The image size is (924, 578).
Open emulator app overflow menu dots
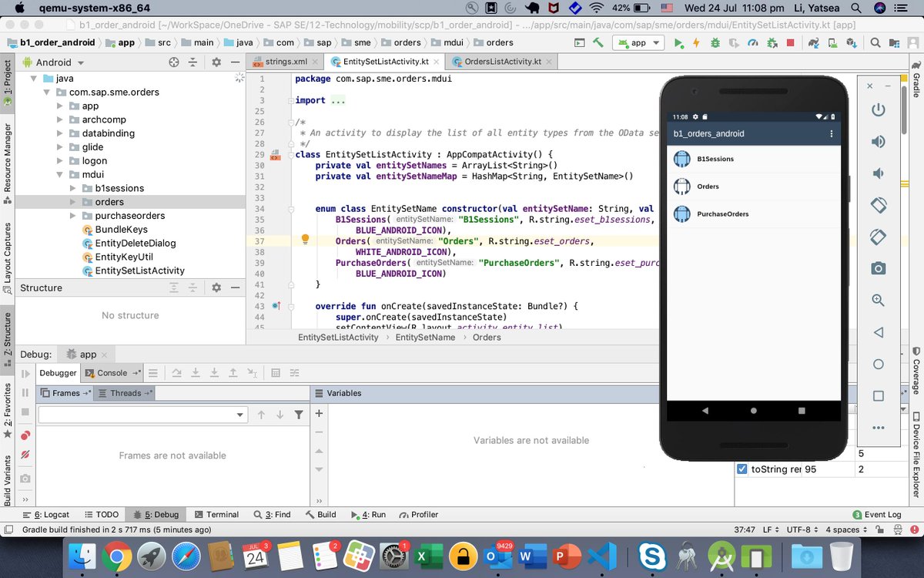(x=831, y=134)
